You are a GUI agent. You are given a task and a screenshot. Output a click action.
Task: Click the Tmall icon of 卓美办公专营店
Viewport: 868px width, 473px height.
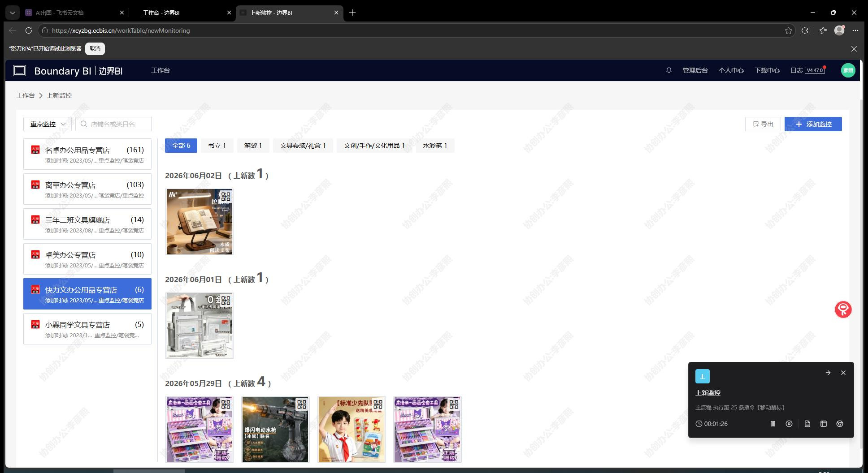click(x=35, y=254)
